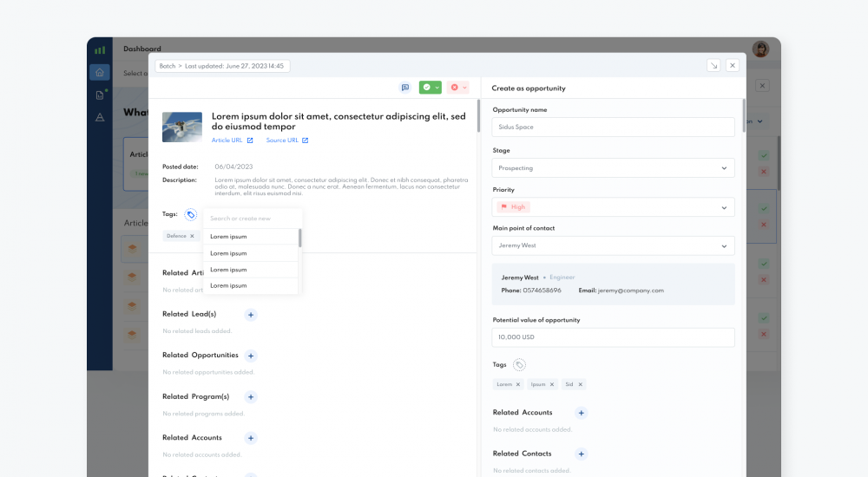
Task: Open the user profile avatar
Action: tap(760, 49)
